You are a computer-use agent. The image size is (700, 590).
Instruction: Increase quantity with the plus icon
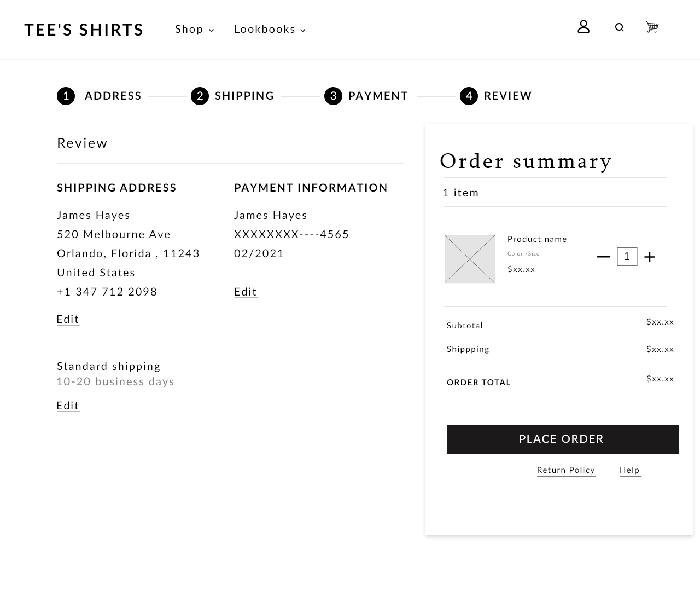650,257
